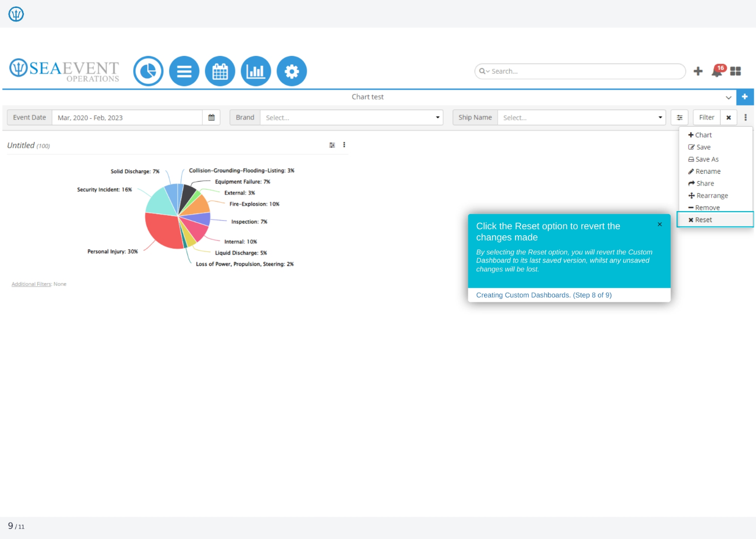Click the Personal Injury: 30% label

click(112, 252)
